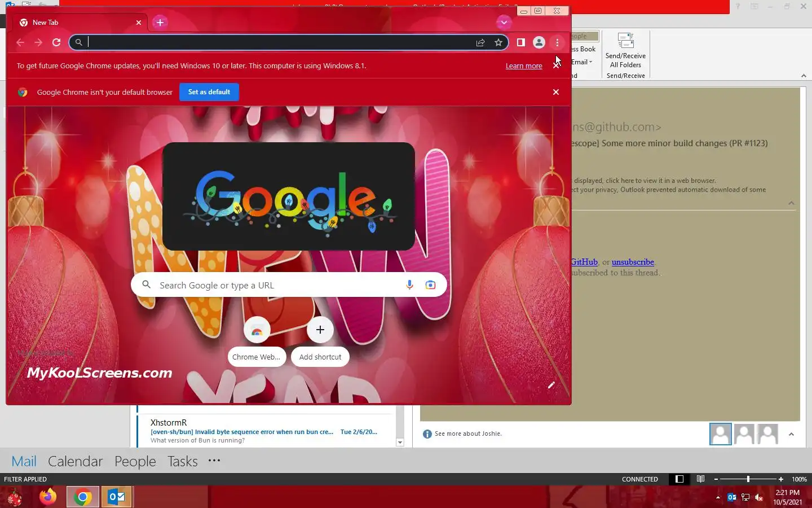Show hidden system tray icons

[x=718, y=497]
